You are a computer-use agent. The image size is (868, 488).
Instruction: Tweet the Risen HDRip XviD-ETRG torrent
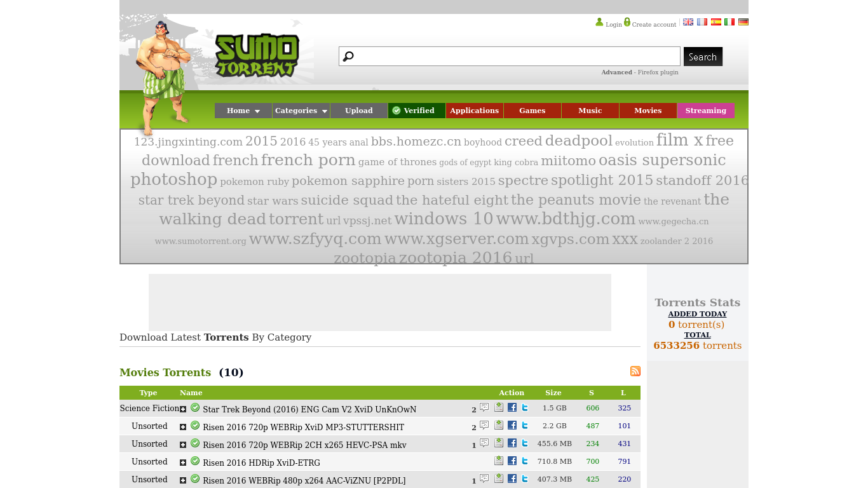tap(525, 461)
